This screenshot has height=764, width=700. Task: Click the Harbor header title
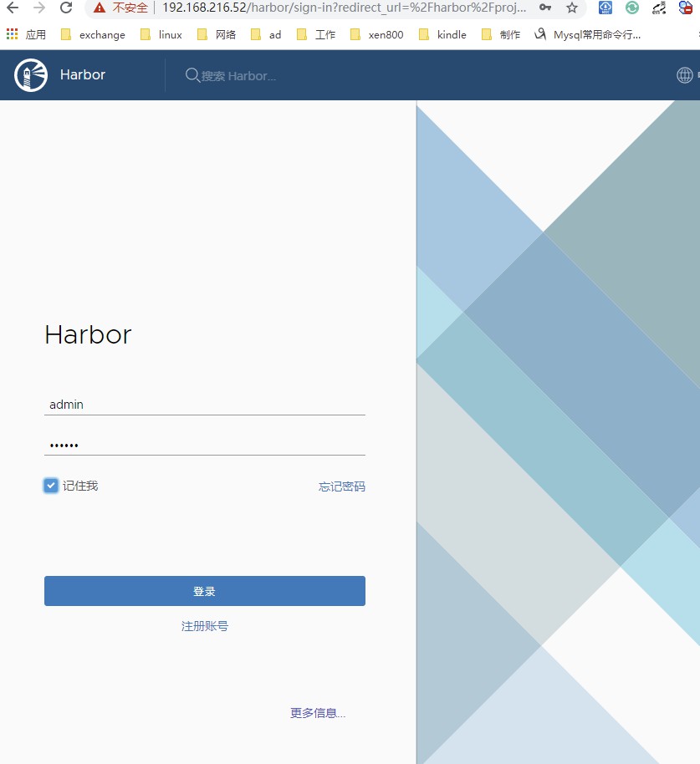coord(83,74)
